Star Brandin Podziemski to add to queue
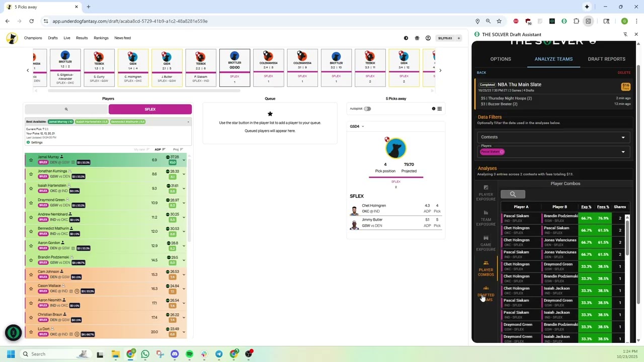Image resolution: width=644 pixels, height=362 pixels. pyautogui.click(x=31, y=260)
